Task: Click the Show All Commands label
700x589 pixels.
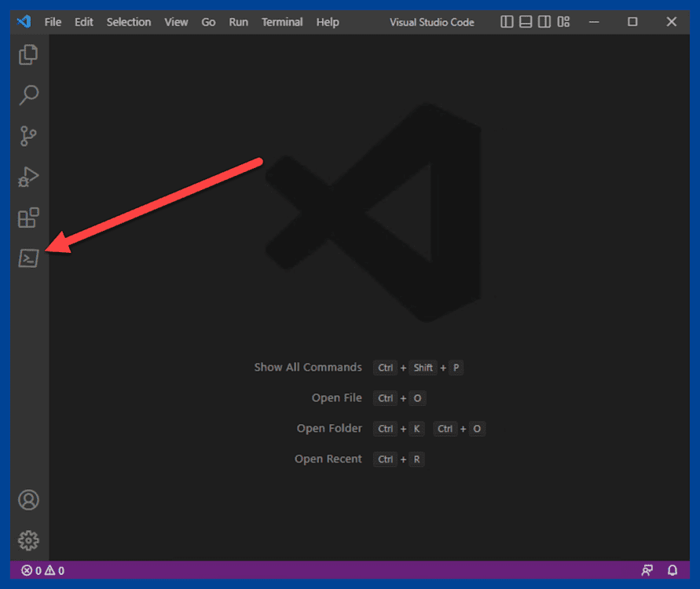Action: tap(308, 368)
